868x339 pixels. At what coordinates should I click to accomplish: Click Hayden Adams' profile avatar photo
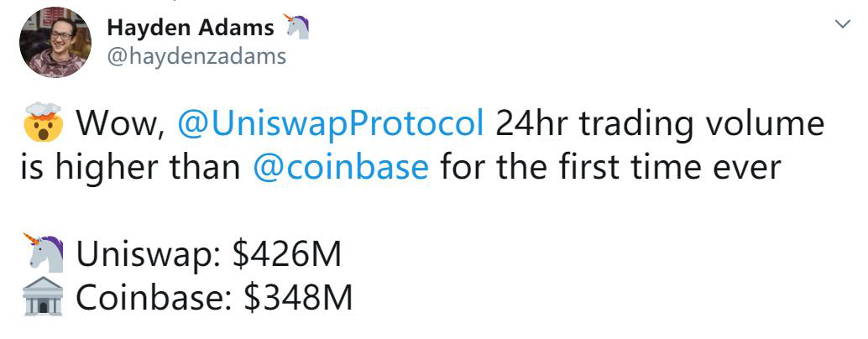(55, 42)
